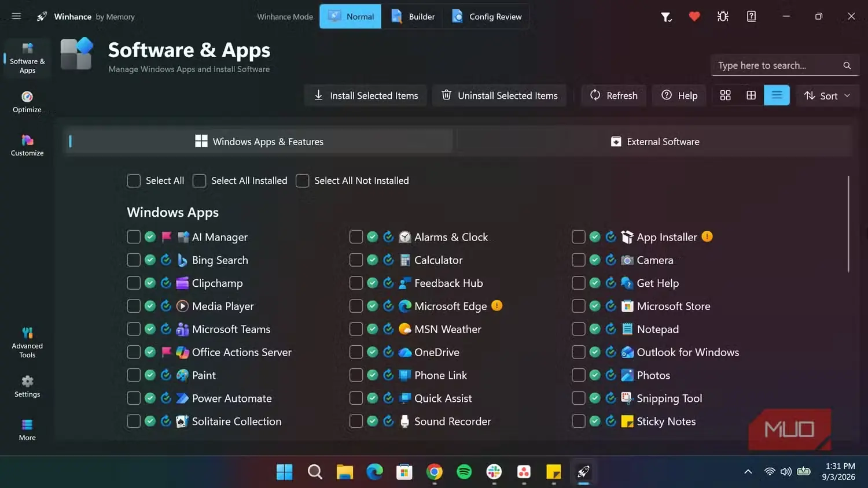Switch to the four-squares card view icon
Screen dimensions: 868x488
coord(725,95)
